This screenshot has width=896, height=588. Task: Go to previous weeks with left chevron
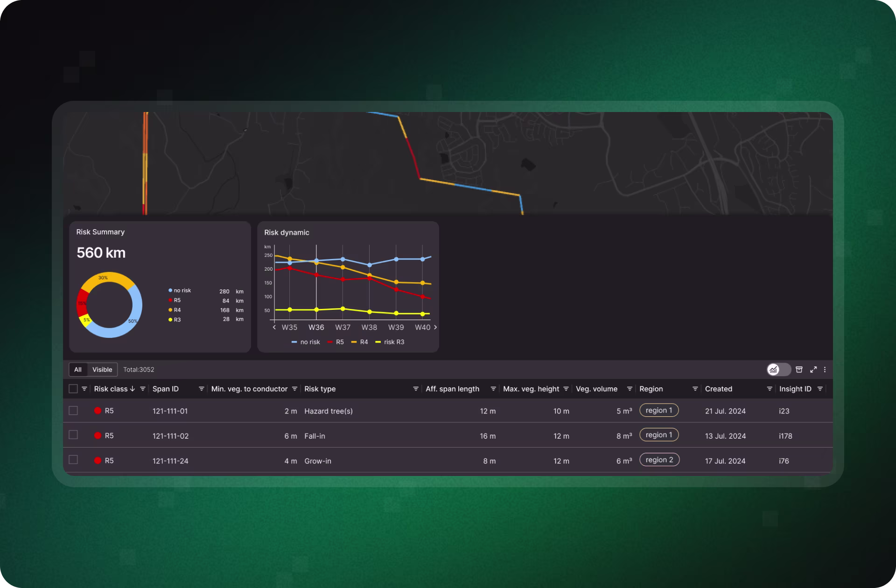pos(274,327)
